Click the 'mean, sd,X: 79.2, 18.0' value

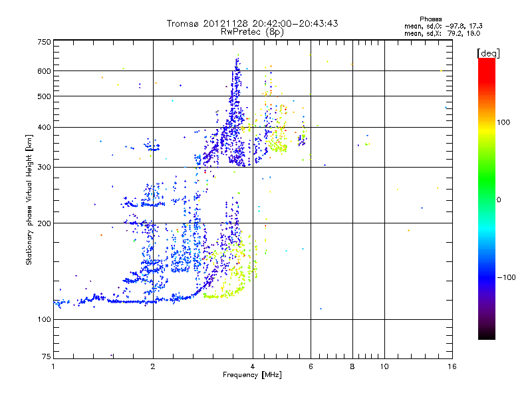[x=442, y=33]
